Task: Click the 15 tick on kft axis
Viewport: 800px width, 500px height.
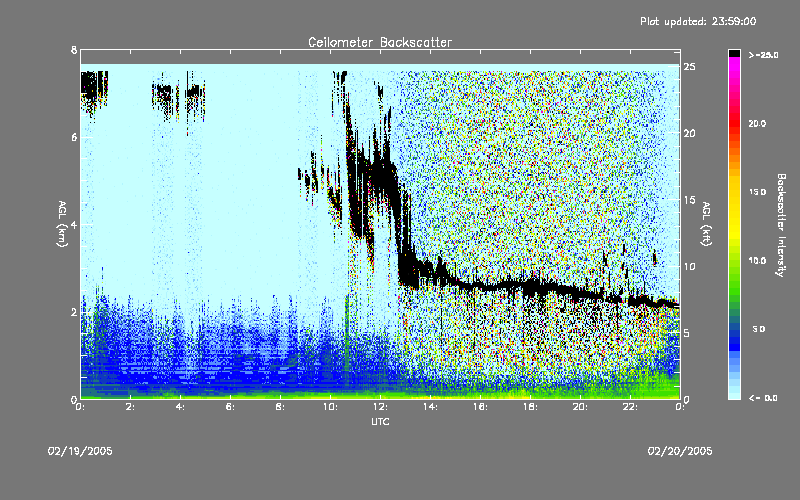Action: 689,199
